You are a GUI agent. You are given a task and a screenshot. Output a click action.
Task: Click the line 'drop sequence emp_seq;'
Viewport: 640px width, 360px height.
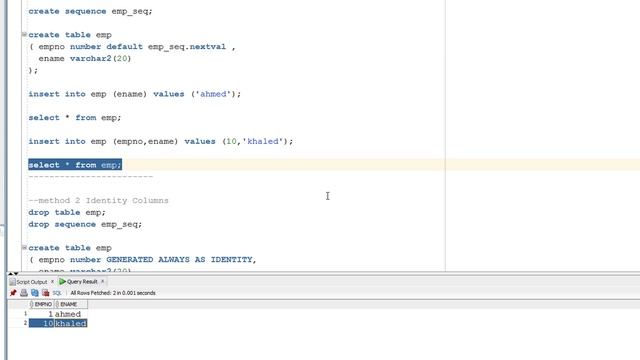click(x=85, y=224)
